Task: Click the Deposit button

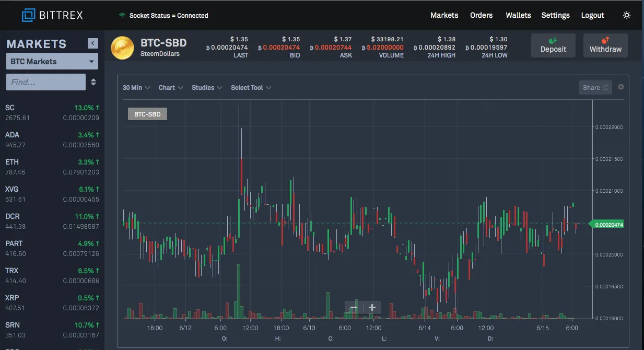Action: click(x=553, y=45)
